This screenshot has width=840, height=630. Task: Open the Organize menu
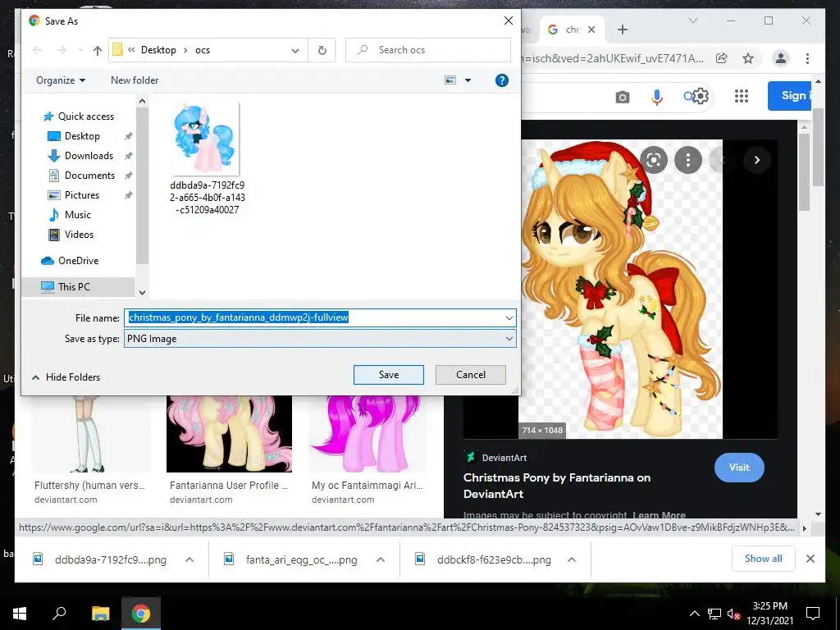(x=61, y=80)
